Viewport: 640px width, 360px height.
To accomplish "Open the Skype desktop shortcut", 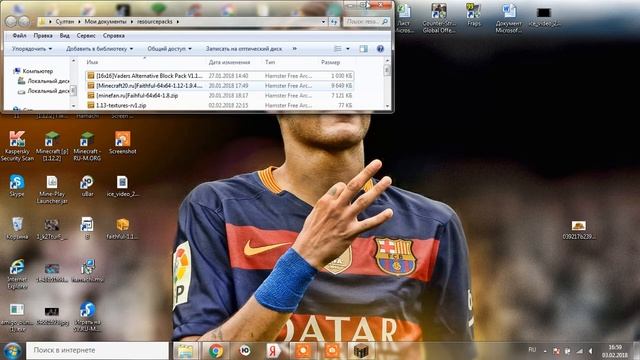I will pyautogui.click(x=17, y=186).
